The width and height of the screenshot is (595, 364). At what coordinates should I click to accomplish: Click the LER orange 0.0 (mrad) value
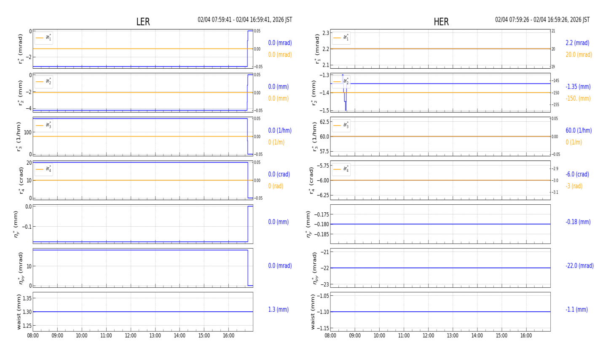(x=280, y=55)
